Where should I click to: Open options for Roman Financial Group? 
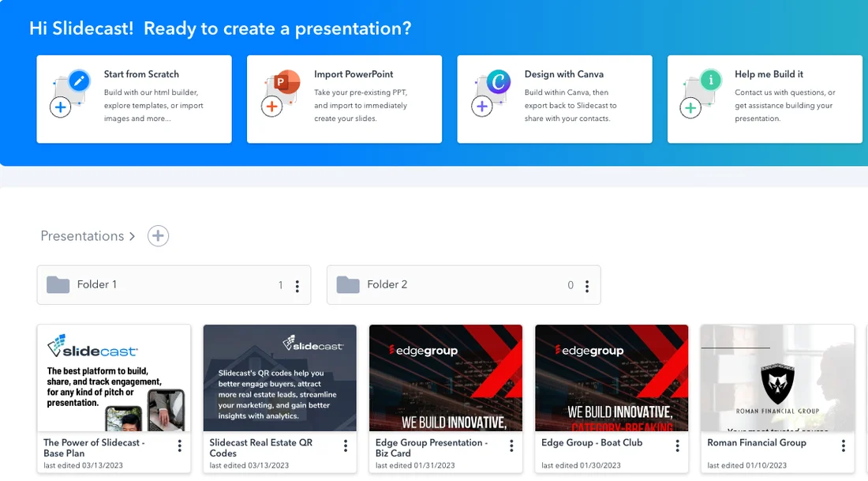(843, 446)
